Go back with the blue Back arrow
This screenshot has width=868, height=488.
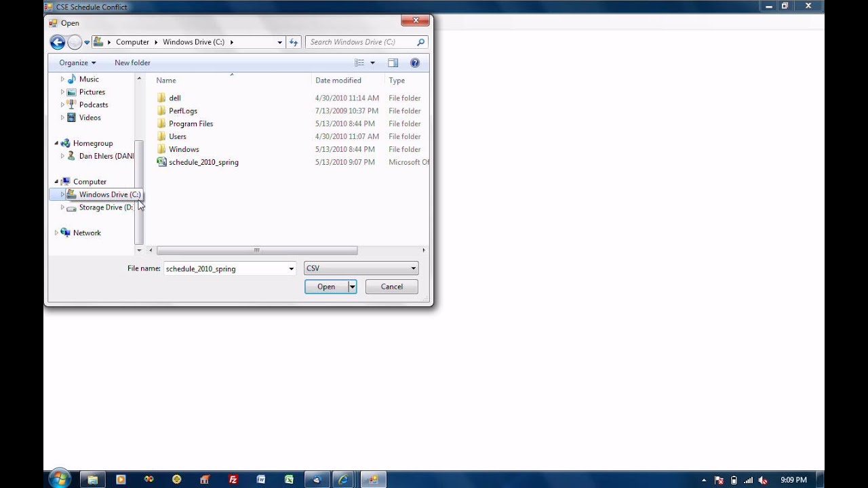coord(58,43)
